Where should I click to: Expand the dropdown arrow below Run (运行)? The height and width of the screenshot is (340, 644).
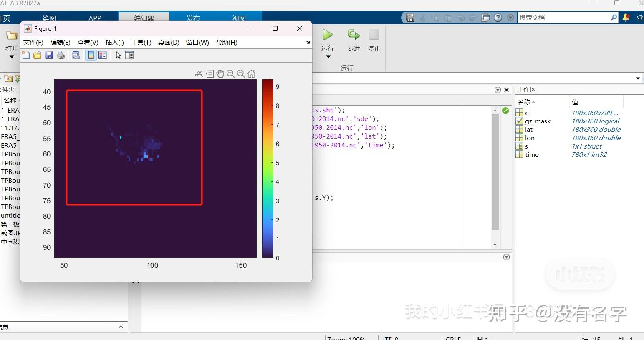pos(328,57)
